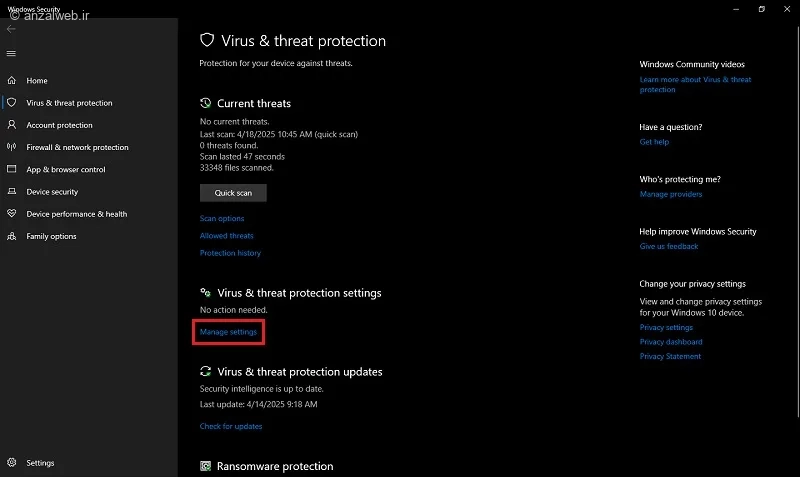Click the Home house icon

click(12, 81)
